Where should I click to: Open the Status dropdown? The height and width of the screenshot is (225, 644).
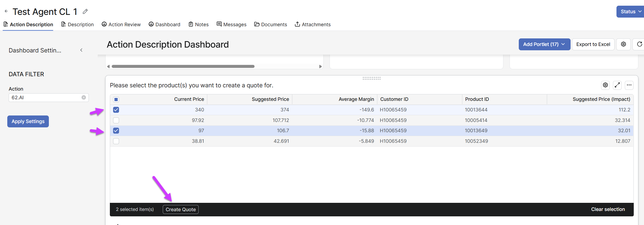click(631, 12)
